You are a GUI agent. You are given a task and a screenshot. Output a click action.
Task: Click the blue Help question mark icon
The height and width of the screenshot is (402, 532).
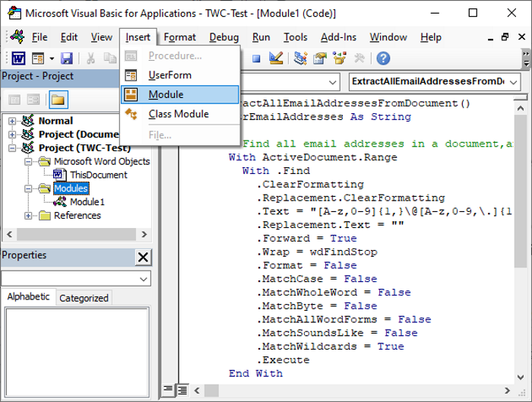coord(383,59)
